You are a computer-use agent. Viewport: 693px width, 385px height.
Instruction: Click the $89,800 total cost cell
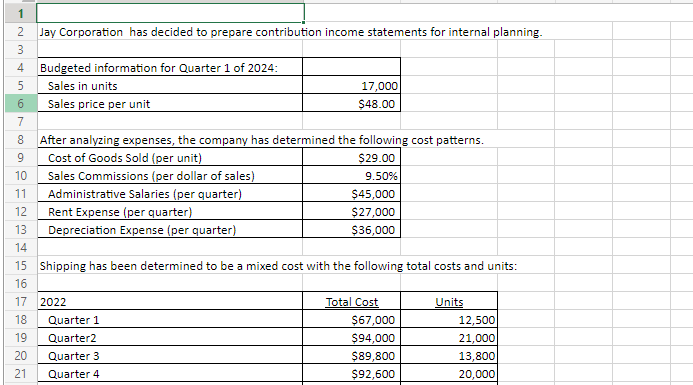(351, 356)
